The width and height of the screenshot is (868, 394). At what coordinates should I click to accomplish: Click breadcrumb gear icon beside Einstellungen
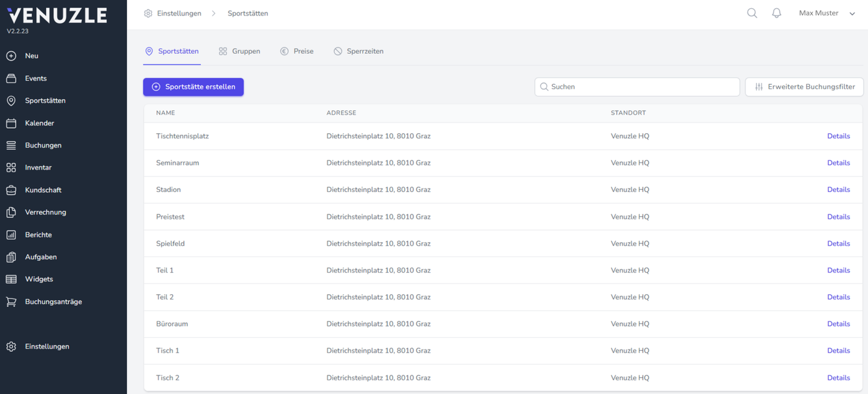(x=148, y=14)
